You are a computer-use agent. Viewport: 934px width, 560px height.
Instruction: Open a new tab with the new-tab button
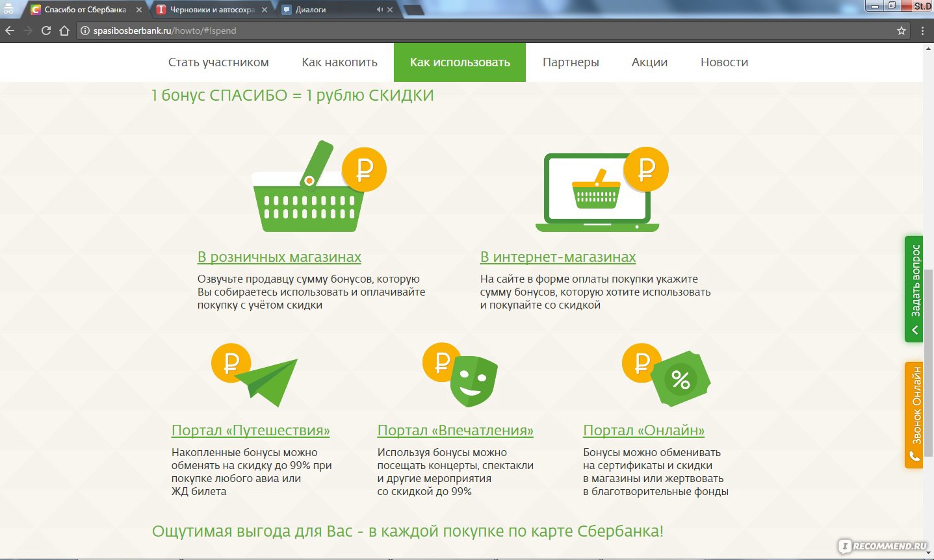point(414,10)
